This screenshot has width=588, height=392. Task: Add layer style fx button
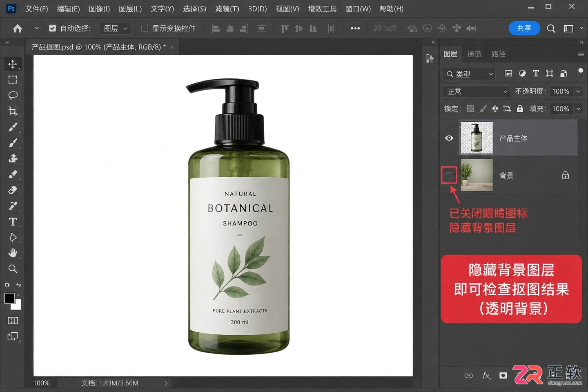(486, 376)
